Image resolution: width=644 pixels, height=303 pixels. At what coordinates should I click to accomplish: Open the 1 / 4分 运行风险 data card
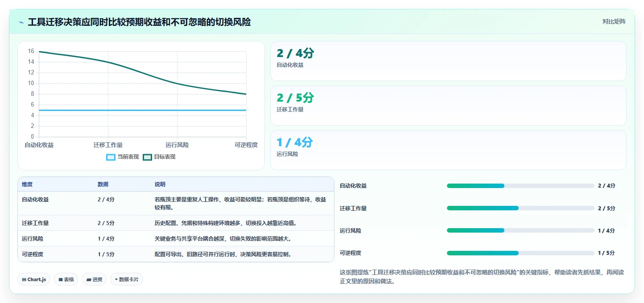pos(448,150)
